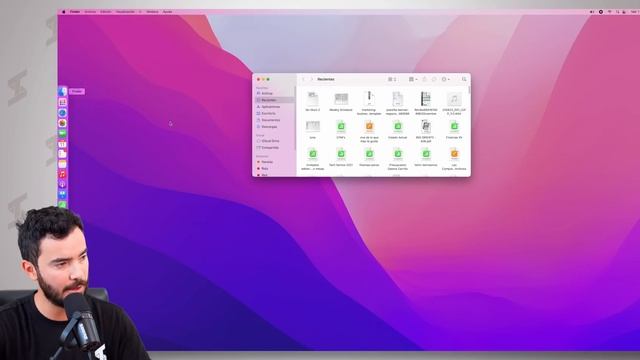The width and height of the screenshot is (640, 360).
Task: Open the Apple menu
Action: (64, 12)
